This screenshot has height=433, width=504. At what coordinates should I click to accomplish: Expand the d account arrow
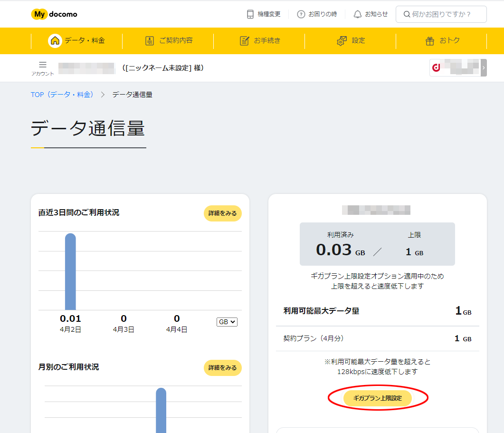pos(484,67)
